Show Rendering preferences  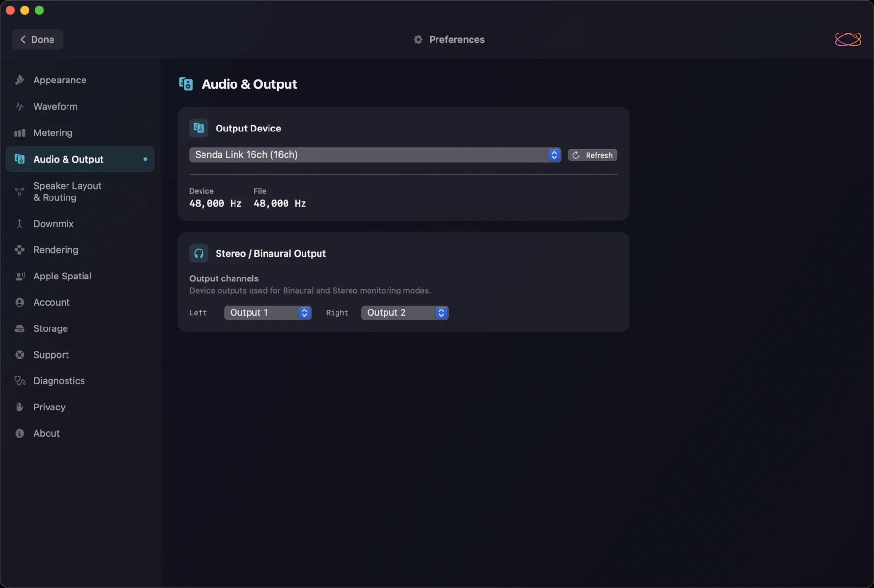tap(80, 250)
